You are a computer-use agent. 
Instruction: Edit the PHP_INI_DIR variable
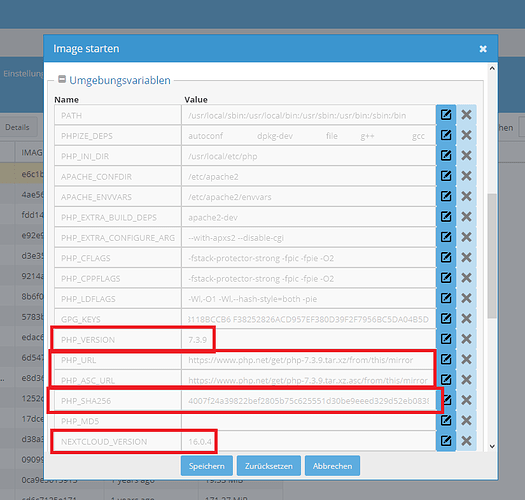pyautogui.click(x=446, y=156)
